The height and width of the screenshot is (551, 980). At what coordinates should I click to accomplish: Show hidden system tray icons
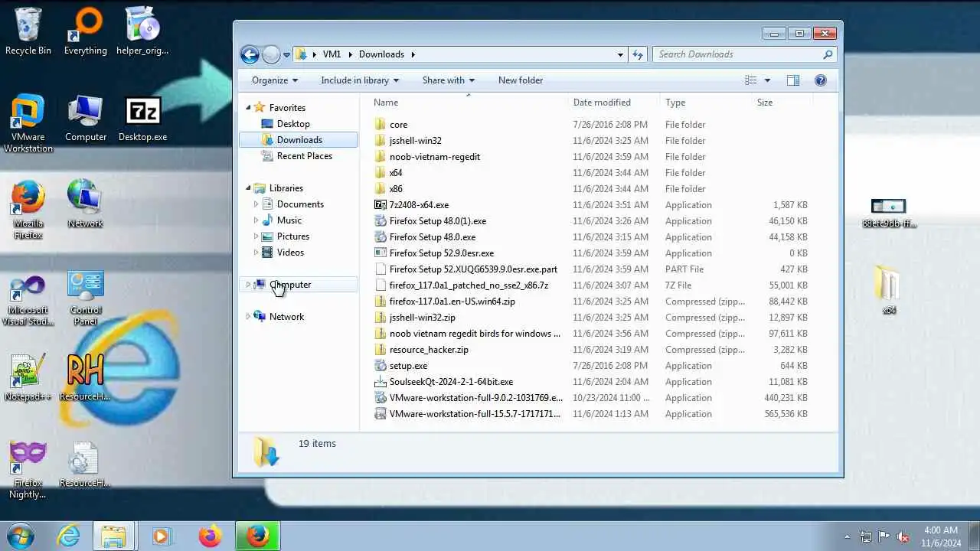[x=847, y=536]
